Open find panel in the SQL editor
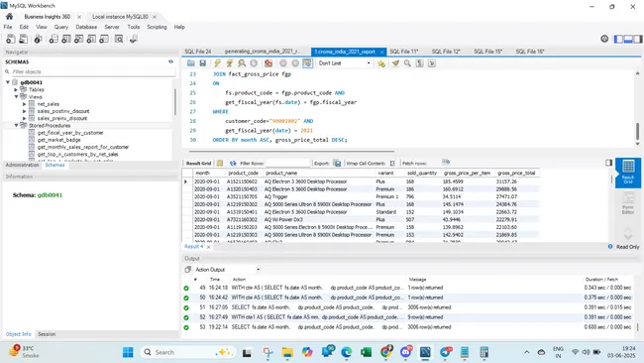 tap(407, 63)
